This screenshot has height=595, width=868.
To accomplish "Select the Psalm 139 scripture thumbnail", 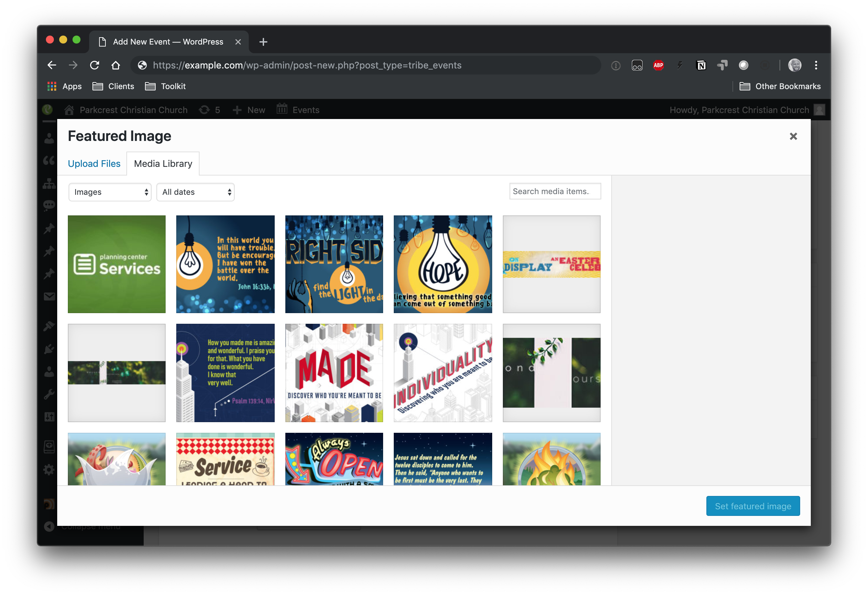I will [x=225, y=372].
